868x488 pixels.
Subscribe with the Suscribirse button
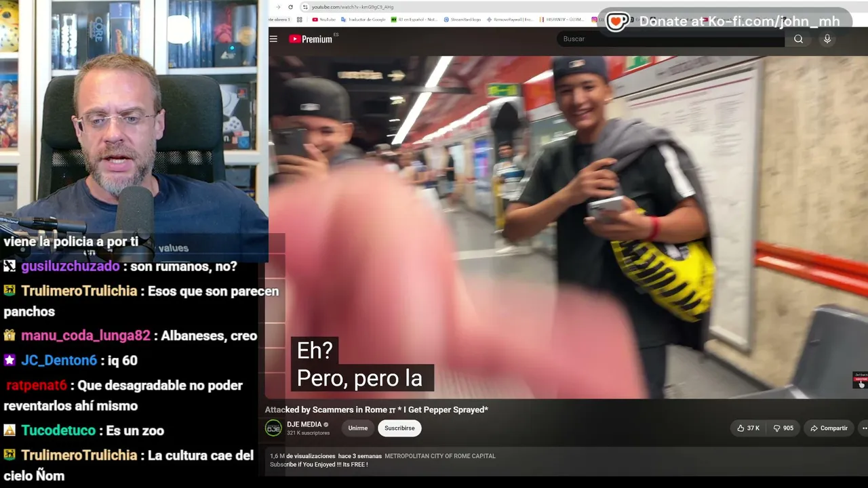pos(399,428)
